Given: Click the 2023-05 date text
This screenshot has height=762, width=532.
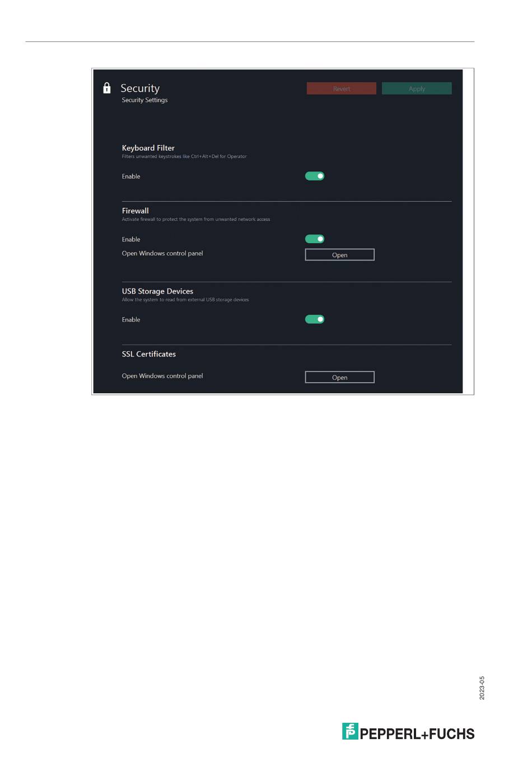Looking at the screenshot, I should click(482, 688).
